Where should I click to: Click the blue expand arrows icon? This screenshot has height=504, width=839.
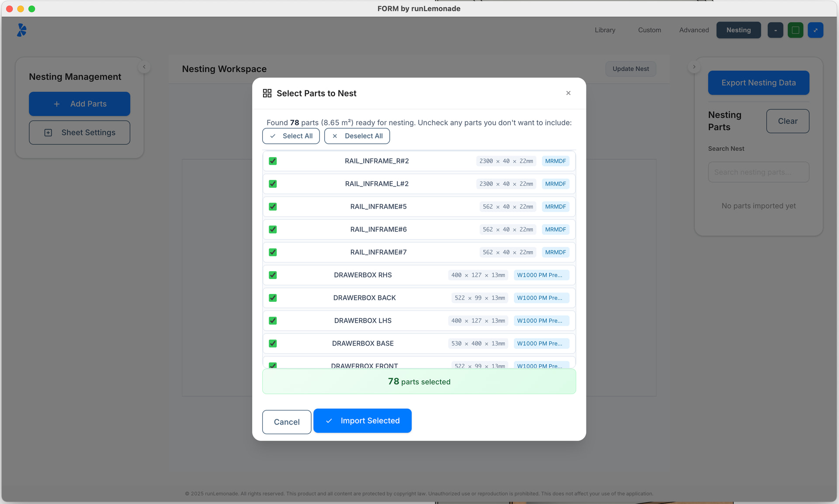tap(815, 30)
